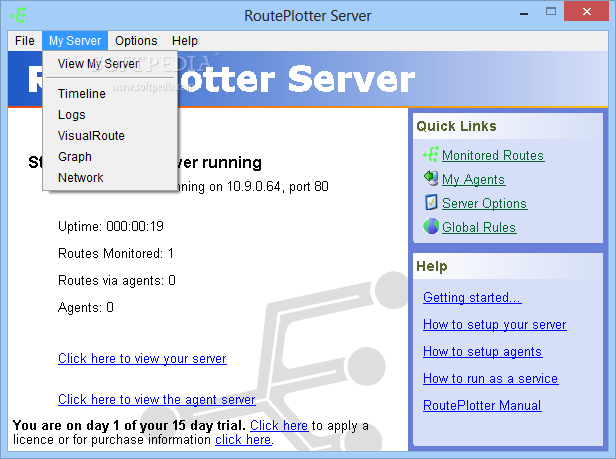Open the Monitored Routes quick link
Image resolution: width=616 pixels, height=459 pixels.
point(493,155)
